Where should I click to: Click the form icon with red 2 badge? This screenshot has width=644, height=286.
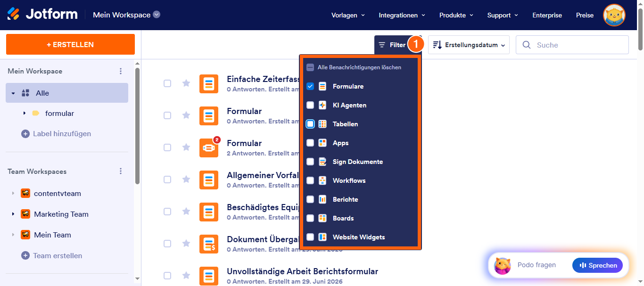209,147
